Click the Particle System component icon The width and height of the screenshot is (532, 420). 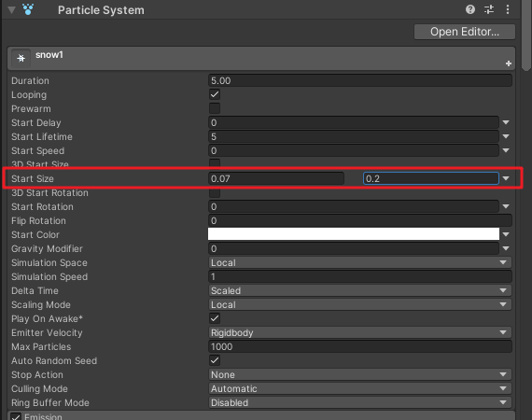coord(28,9)
